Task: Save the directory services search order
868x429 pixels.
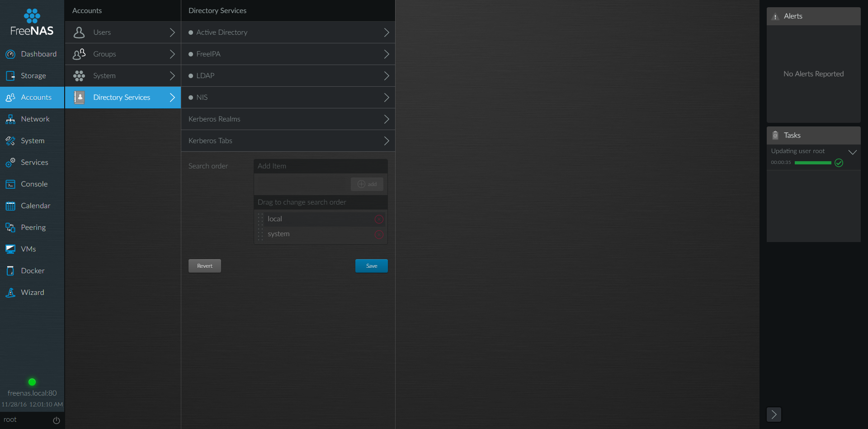Action: click(x=371, y=266)
